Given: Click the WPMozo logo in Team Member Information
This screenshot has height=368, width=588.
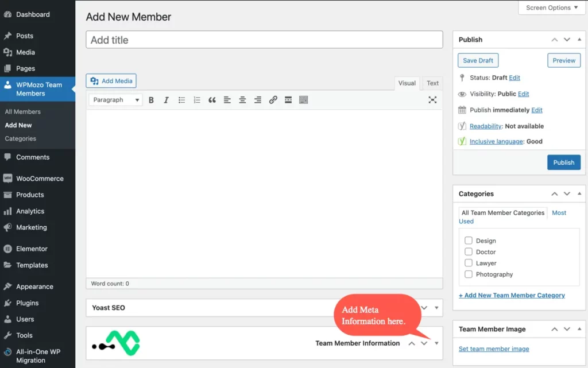Looking at the screenshot, I should [116, 343].
